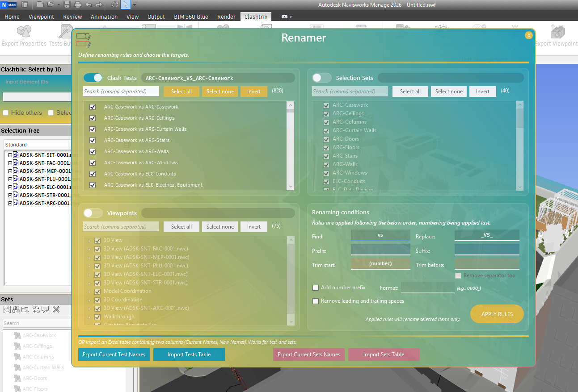Viewport: 578px width, 392px height.
Task: Switch to the BIM 360 Glue tab
Action: (191, 17)
